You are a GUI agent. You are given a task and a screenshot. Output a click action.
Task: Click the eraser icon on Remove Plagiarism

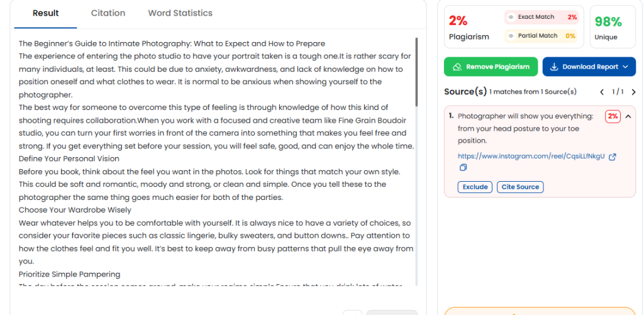[457, 67]
